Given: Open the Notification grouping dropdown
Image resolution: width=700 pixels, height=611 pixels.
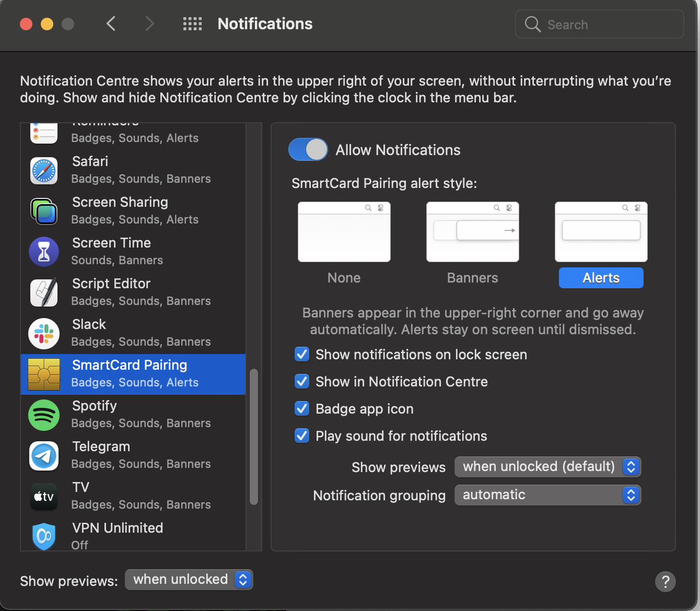Looking at the screenshot, I should (x=547, y=495).
